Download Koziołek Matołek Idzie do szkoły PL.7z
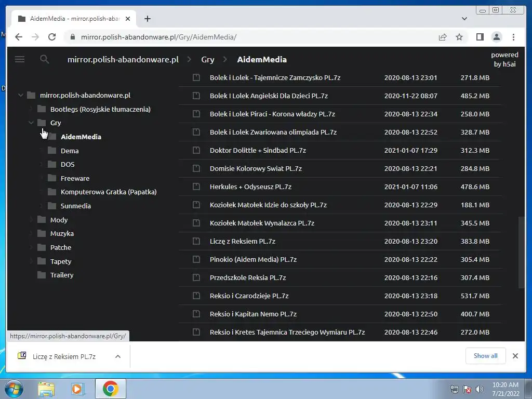This screenshot has height=399, width=532. click(268, 205)
